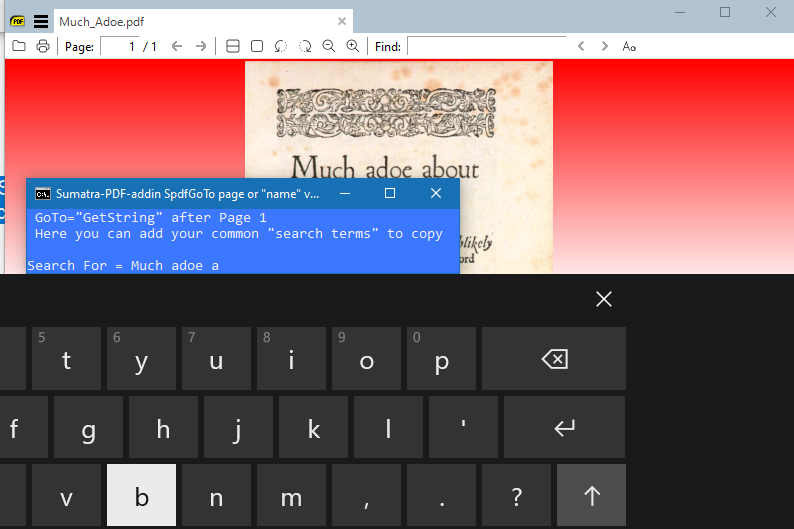Tap the g key
Viewport: 794px width, 529px height.
(x=88, y=428)
